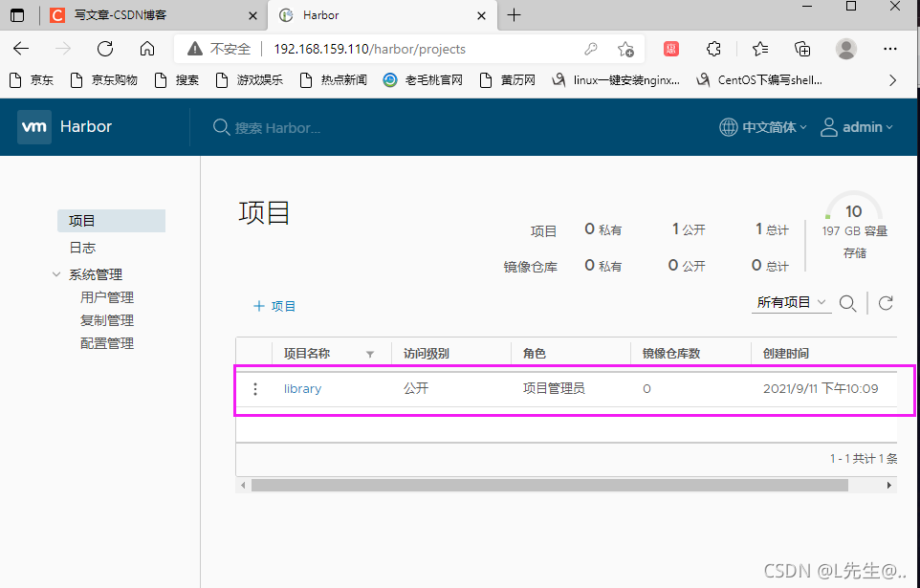The image size is (920, 588).
Task: Collapse the 系统管理 section in sidebar
Action: tap(56, 273)
